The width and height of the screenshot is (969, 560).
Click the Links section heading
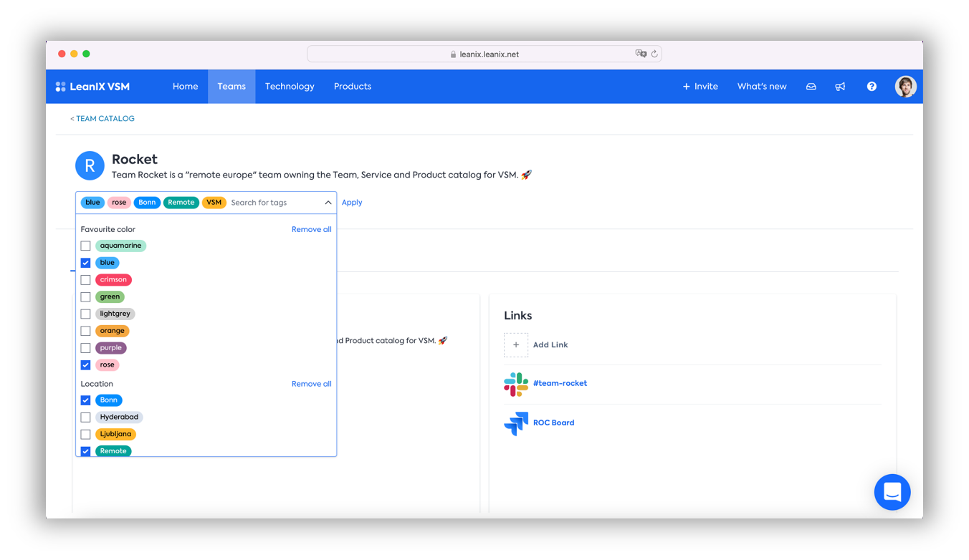point(517,316)
